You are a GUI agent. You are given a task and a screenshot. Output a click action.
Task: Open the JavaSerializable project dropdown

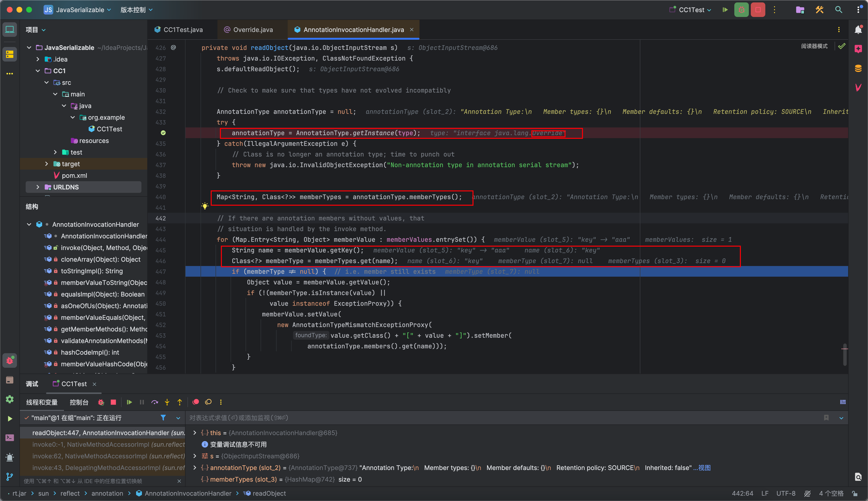click(77, 10)
